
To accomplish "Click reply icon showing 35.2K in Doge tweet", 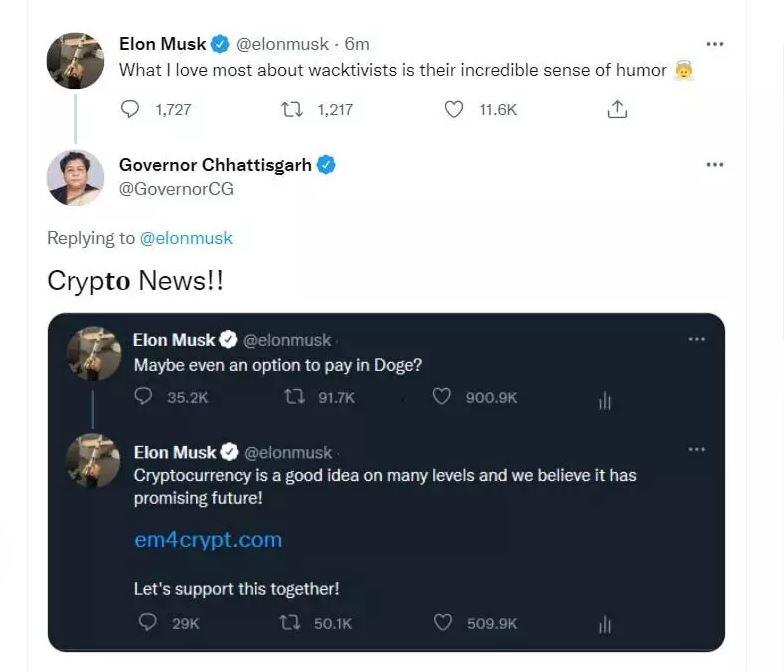I will [144, 396].
